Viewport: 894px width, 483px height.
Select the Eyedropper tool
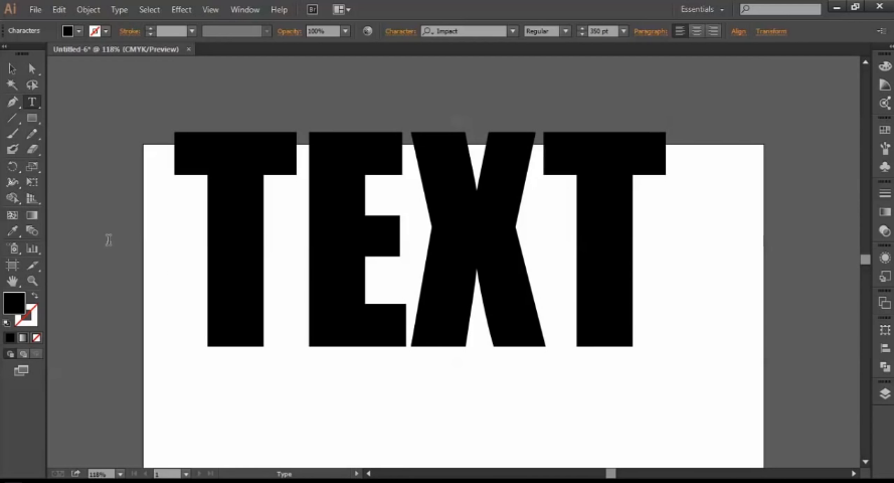[12, 231]
